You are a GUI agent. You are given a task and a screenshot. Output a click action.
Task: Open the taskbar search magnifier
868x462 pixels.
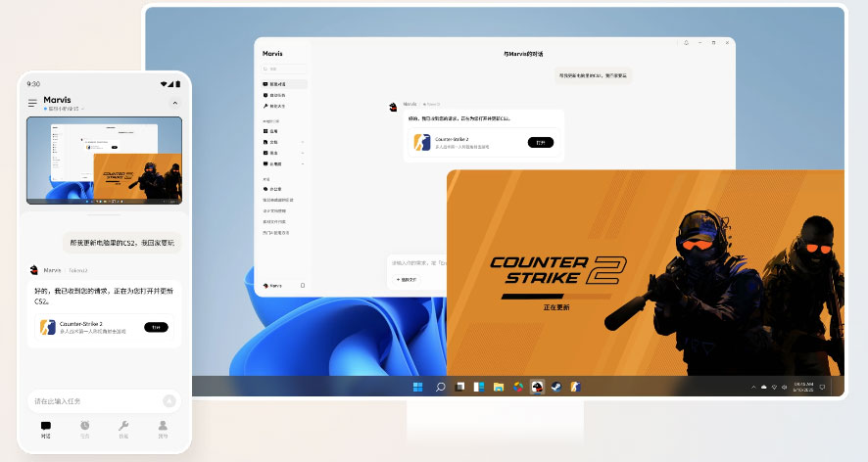[x=440, y=387]
